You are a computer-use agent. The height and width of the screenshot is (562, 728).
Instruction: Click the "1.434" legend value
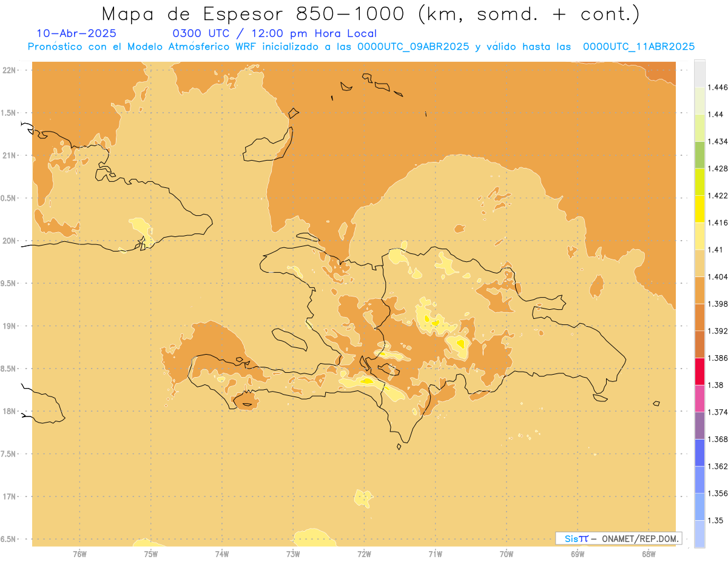[x=718, y=141]
